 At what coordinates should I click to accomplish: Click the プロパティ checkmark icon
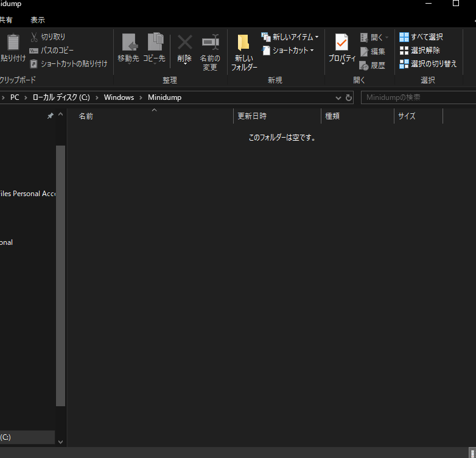pos(342,42)
